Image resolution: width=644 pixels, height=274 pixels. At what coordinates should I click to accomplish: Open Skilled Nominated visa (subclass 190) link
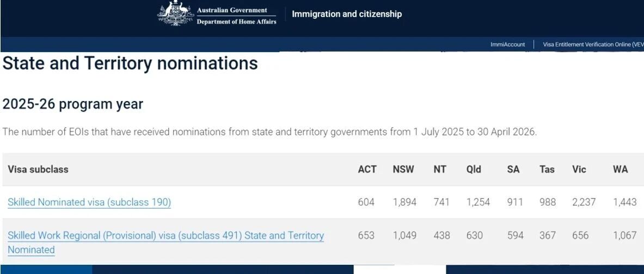(89, 202)
